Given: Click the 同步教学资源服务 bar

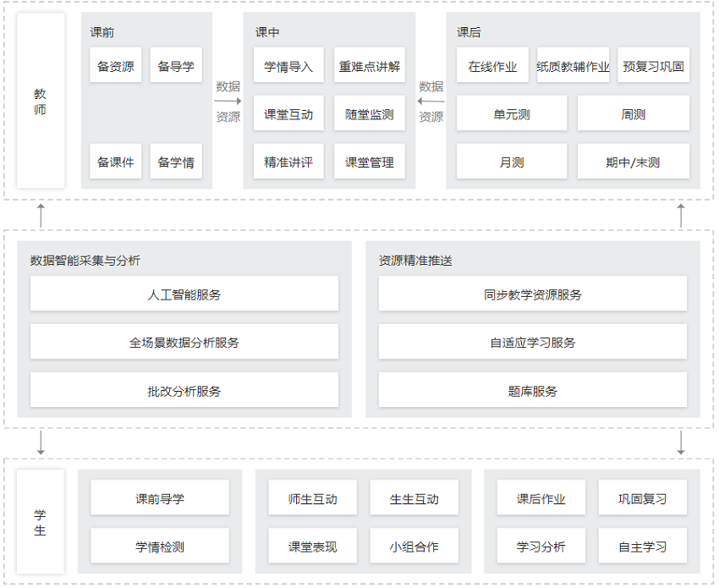Looking at the screenshot, I should pyautogui.click(x=533, y=294).
